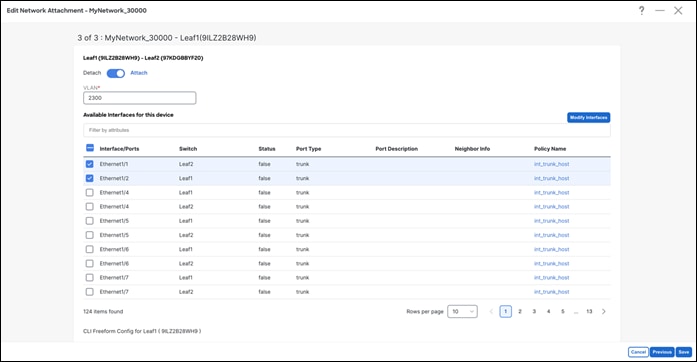This screenshot has height=362, width=697.
Task: Click the Port Description column header
Action: [397, 149]
